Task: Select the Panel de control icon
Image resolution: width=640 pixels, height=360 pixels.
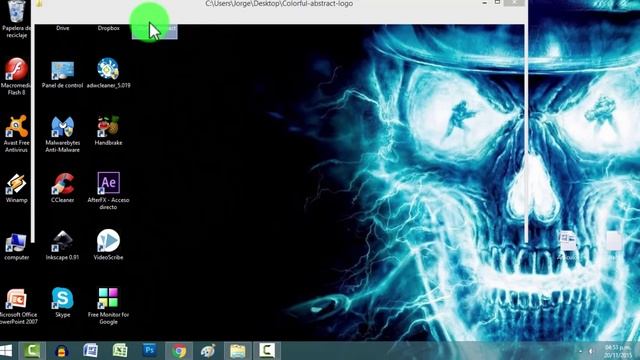Action: coord(62,73)
